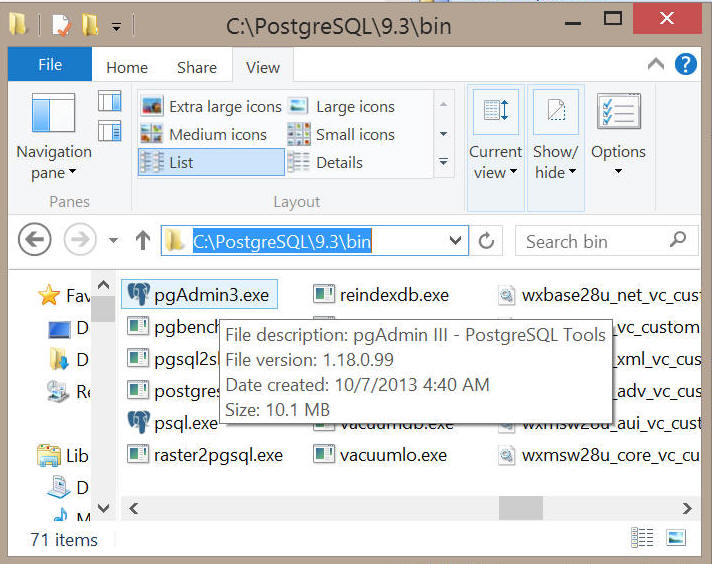
Task: Click the New folder quick access icon
Action: (x=90, y=25)
